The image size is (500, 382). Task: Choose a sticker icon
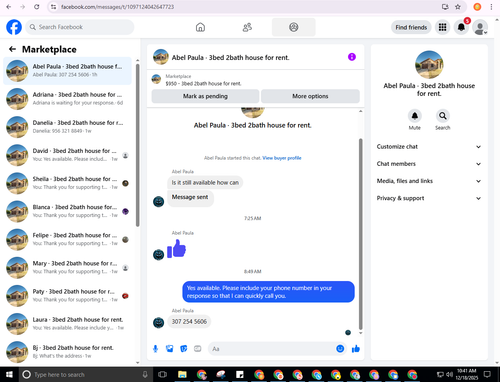[184, 349]
